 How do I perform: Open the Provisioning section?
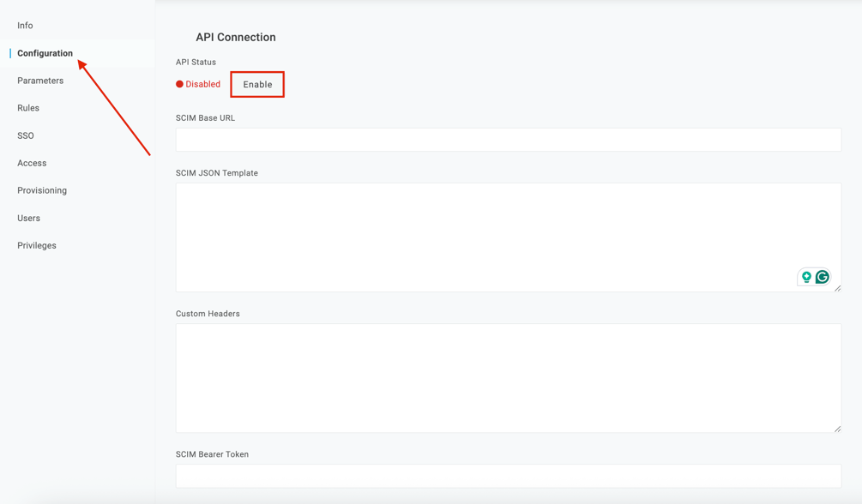tap(40, 189)
